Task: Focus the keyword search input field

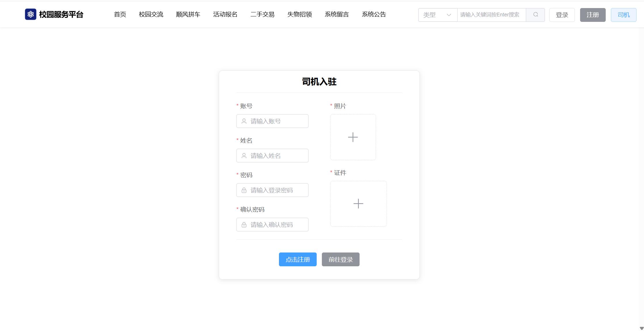Action: click(x=491, y=15)
